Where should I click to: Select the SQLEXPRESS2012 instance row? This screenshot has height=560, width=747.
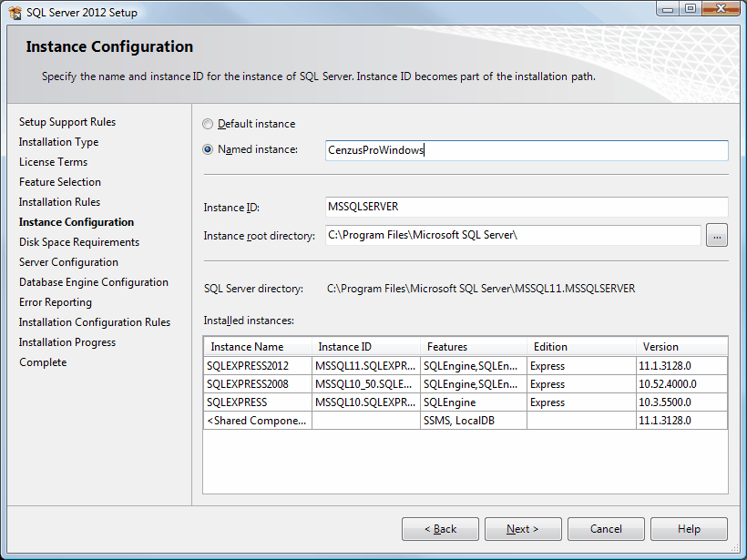pyautogui.click(x=466, y=366)
